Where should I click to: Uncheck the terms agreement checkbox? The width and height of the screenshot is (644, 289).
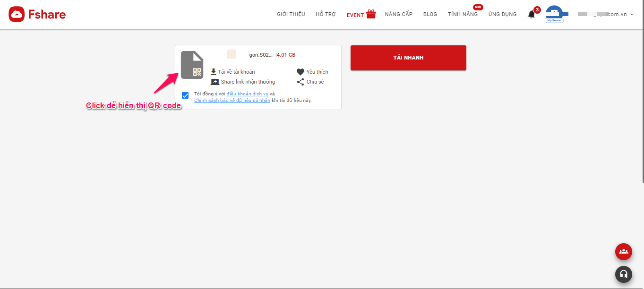pyautogui.click(x=185, y=95)
